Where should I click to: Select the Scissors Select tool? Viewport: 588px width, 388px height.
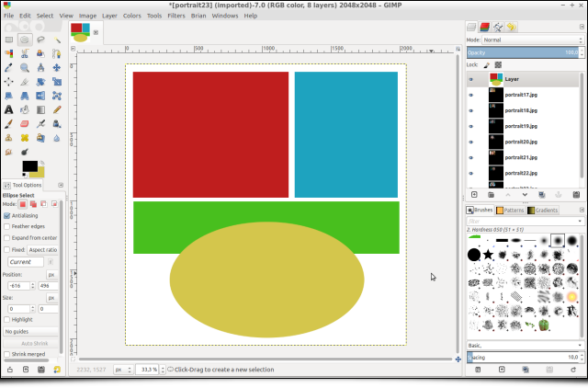(x=25, y=53)
